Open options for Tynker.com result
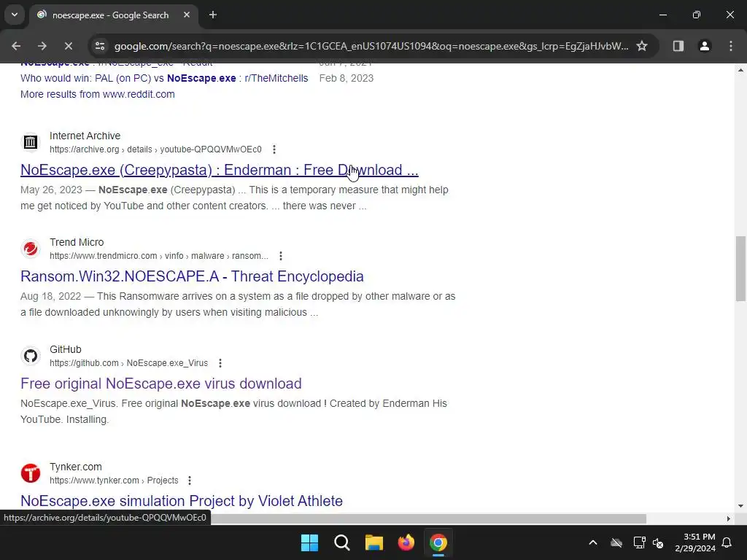This screenshot has height=560, width=747. tap(190, 481)
